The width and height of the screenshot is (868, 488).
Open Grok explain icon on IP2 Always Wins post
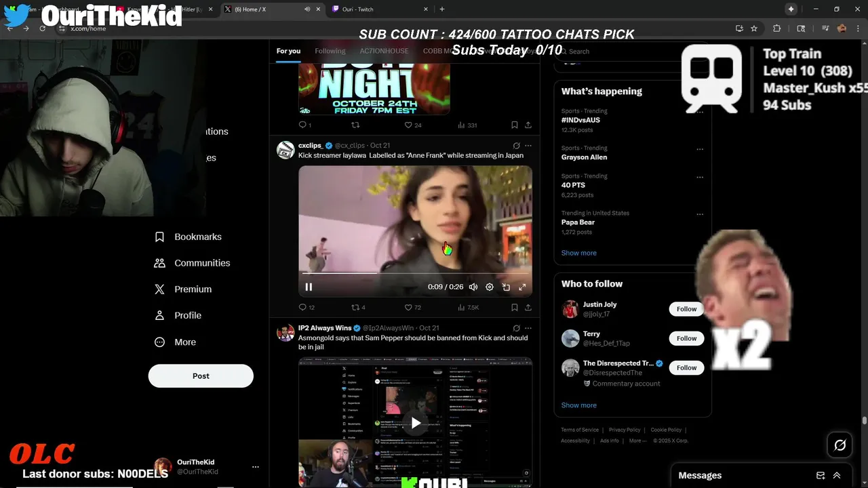[516, 328]
